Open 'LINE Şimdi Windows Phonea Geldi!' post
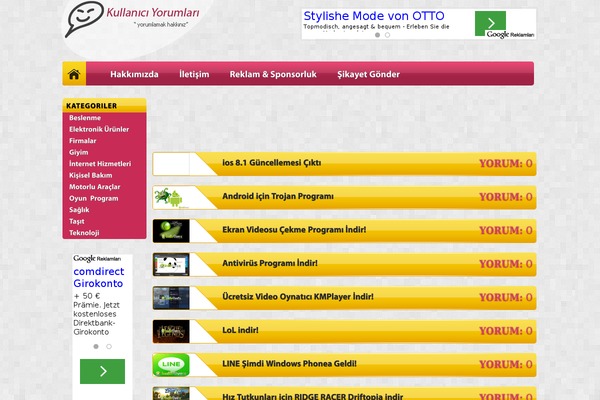 pos(289,364)
